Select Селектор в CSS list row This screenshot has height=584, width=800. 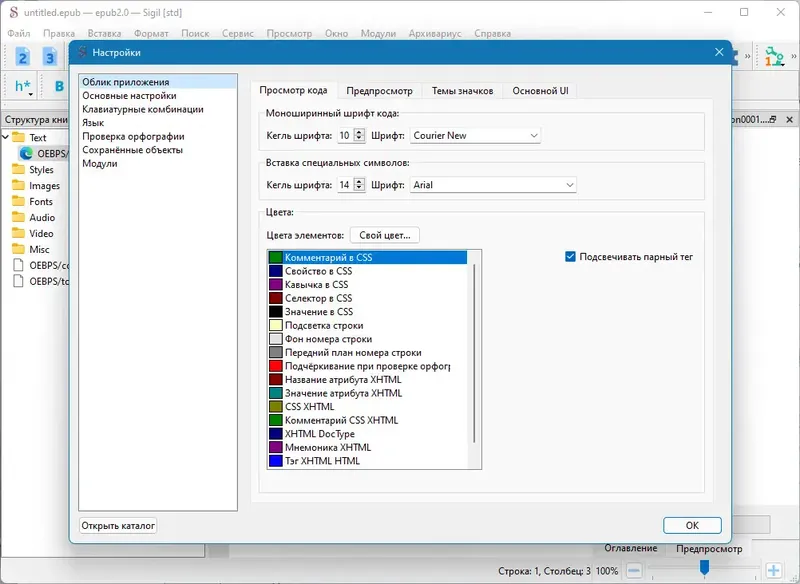[367, 298]
